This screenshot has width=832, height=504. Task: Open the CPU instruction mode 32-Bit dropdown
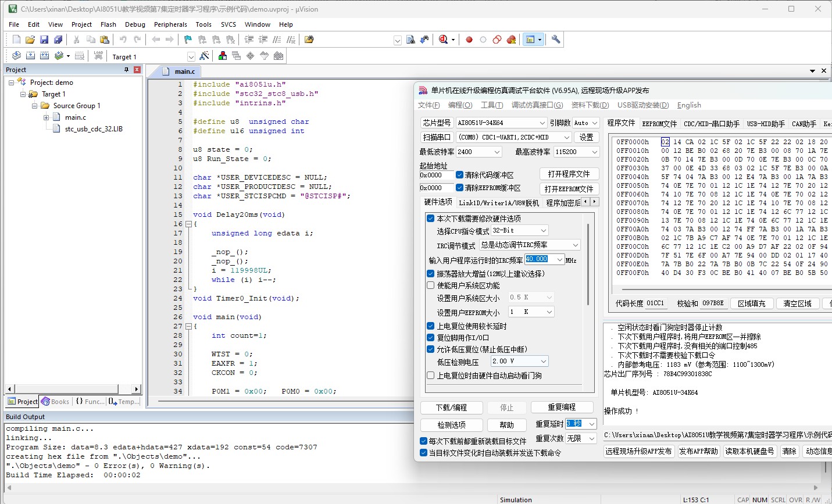tap(519, 231)
